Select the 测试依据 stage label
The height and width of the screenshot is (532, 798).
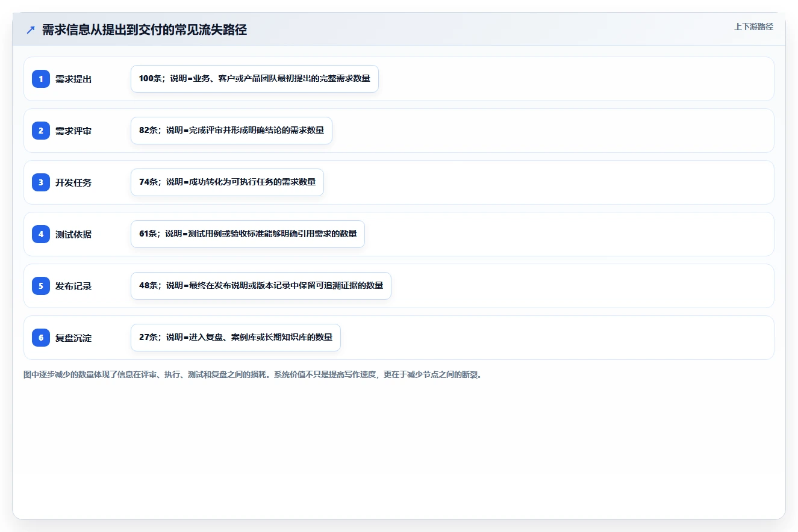click(x=73, y=234)
